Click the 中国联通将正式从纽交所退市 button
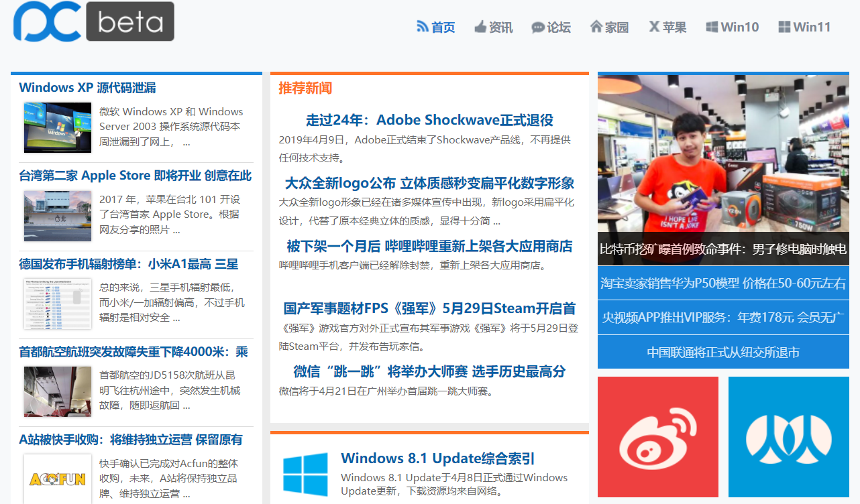 pyautogui.click(x=722, y=353)
